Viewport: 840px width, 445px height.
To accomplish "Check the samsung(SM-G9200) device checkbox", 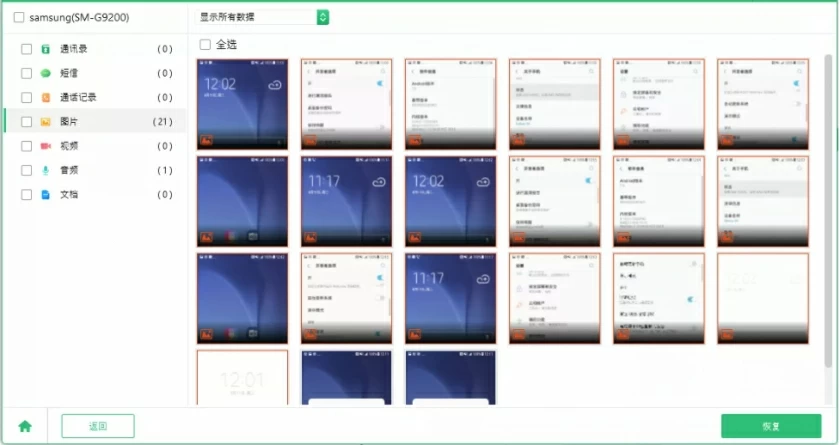I will [20, 17].
